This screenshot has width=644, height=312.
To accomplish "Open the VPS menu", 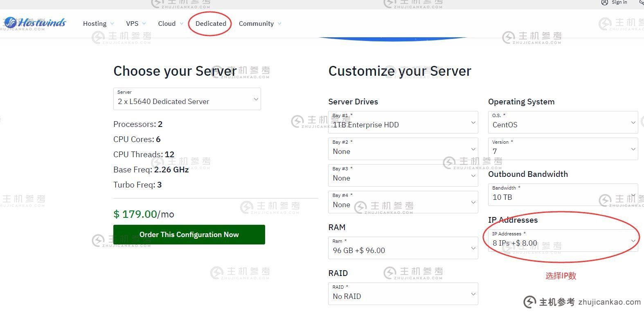I will 132,23.
